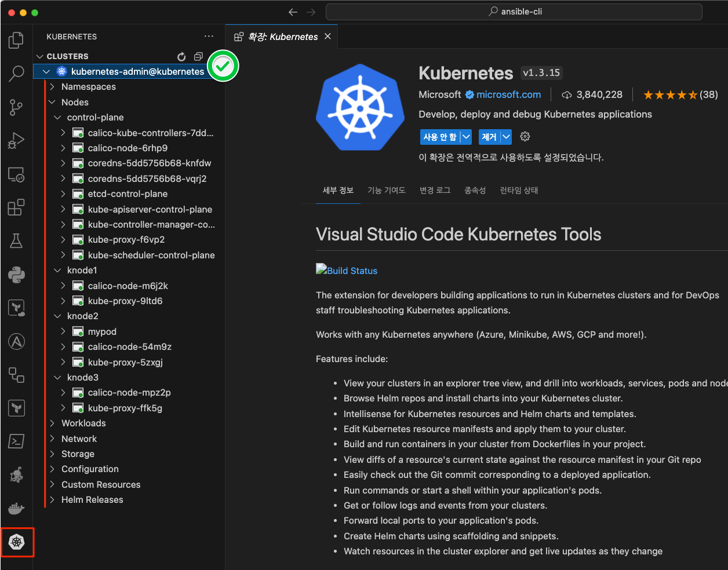Click the Microsoft publisher name
This screenshot has height=570, width=728.
[x=440, y=94]
